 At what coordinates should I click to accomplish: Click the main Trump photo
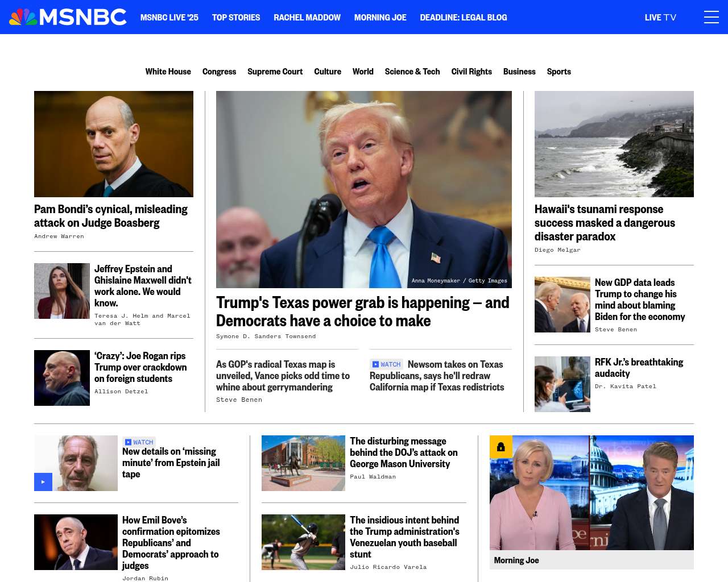[364, 189]
